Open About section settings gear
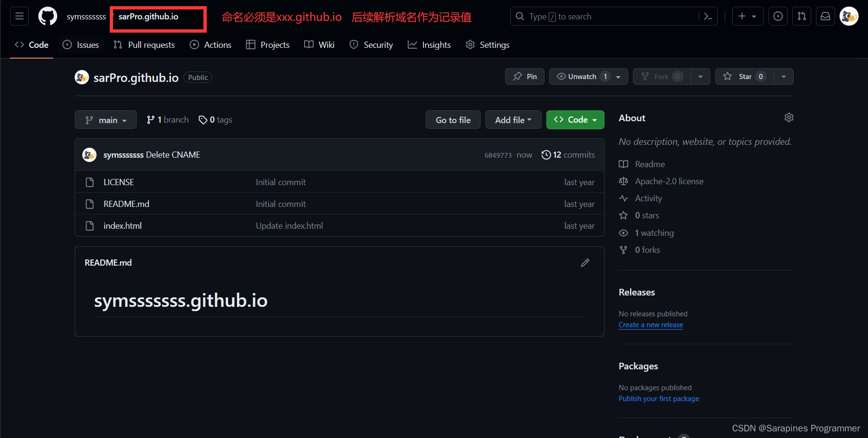868x438 pixels. (789, 117)
